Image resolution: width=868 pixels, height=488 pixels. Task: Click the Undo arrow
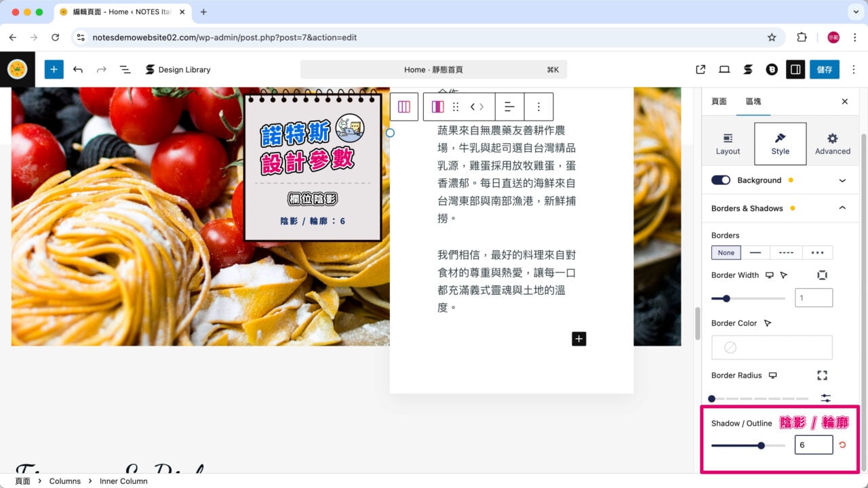click(x=77, y=69)
